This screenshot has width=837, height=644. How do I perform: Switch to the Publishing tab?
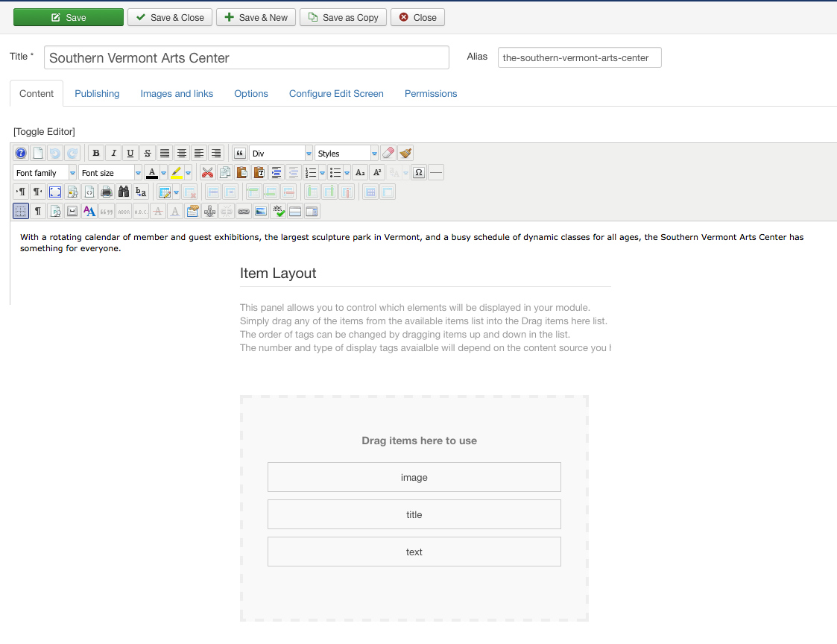click(x=97, y=93)
